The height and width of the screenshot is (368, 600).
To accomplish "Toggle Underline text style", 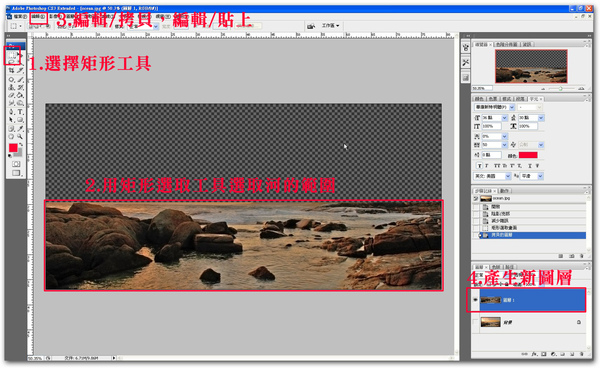I will point(530,166).
